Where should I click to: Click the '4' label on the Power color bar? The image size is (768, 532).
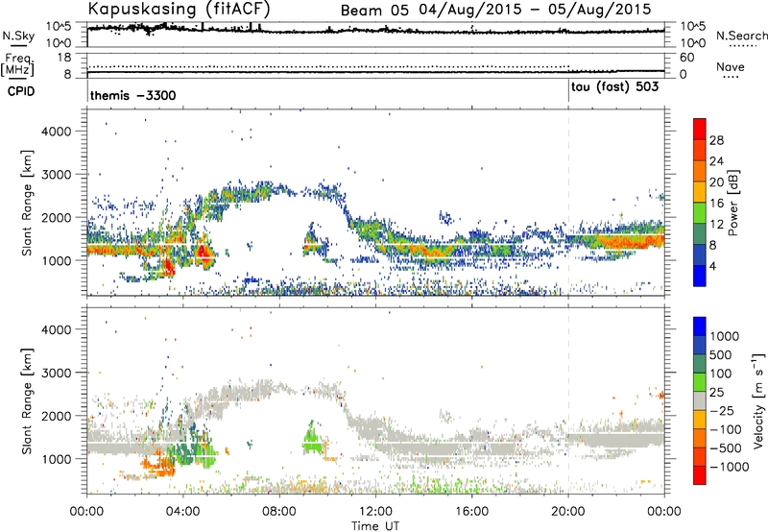tap(713, 266)
